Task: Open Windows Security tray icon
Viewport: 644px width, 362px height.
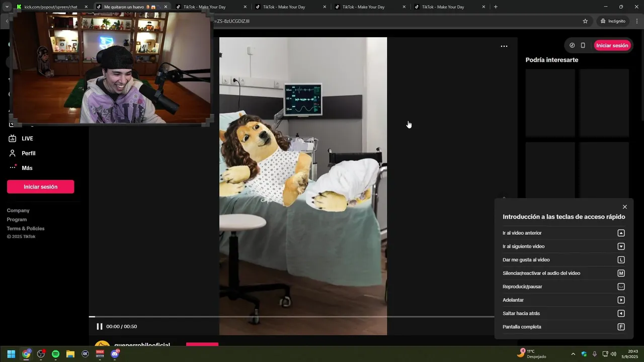Action: click(x=584, y=354)
